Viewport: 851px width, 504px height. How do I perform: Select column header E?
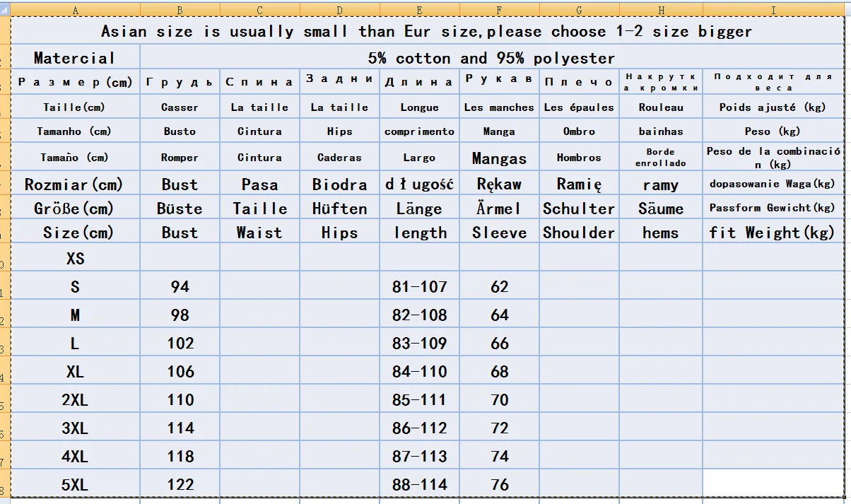click(x=419, y=10)
